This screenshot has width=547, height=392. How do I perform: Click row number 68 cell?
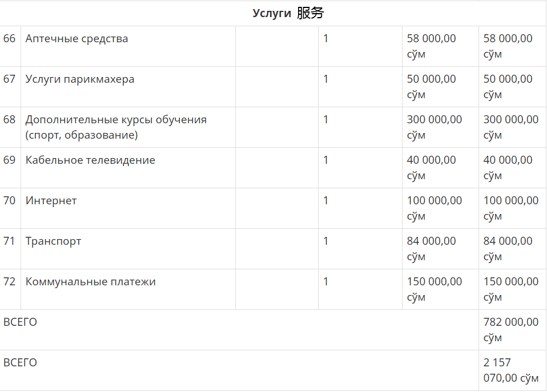click(10, 120)
